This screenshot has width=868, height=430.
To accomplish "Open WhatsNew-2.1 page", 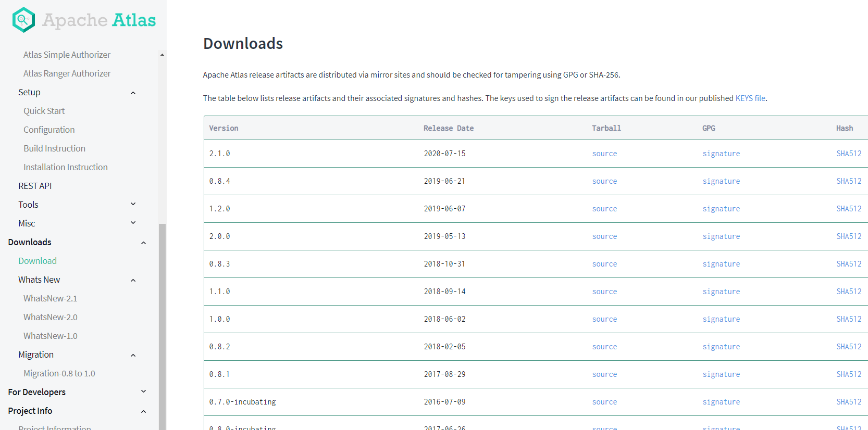I will click(x=50, y=298).
